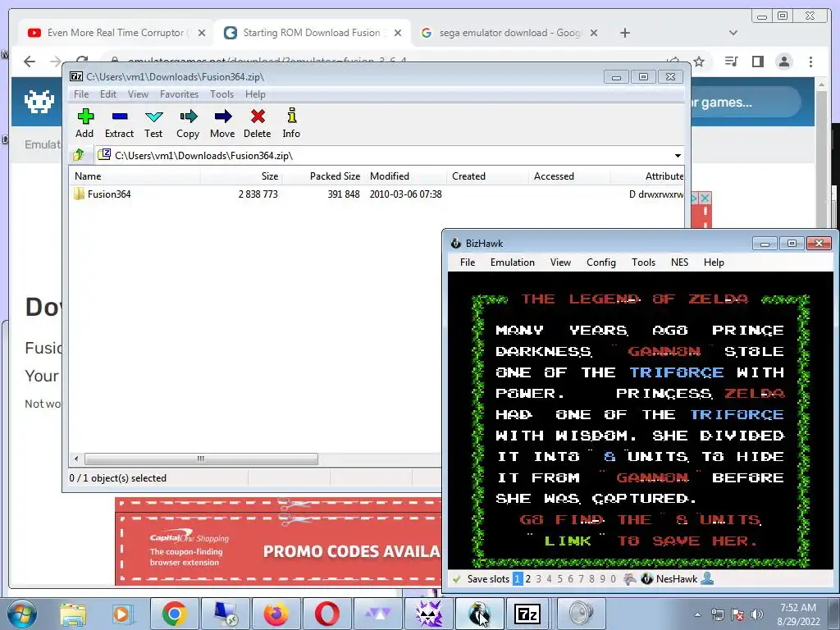Click the Windows Start button

click(21, 614)
